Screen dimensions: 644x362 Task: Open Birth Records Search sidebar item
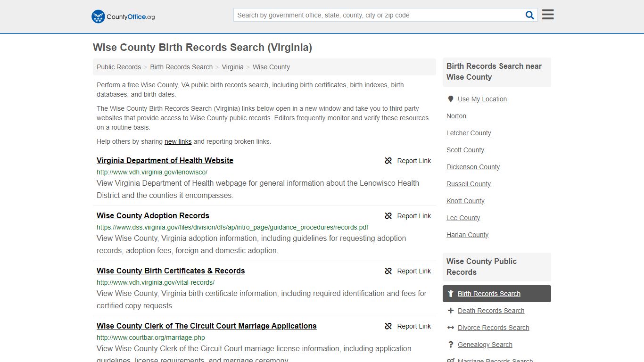tap(497, 294)
